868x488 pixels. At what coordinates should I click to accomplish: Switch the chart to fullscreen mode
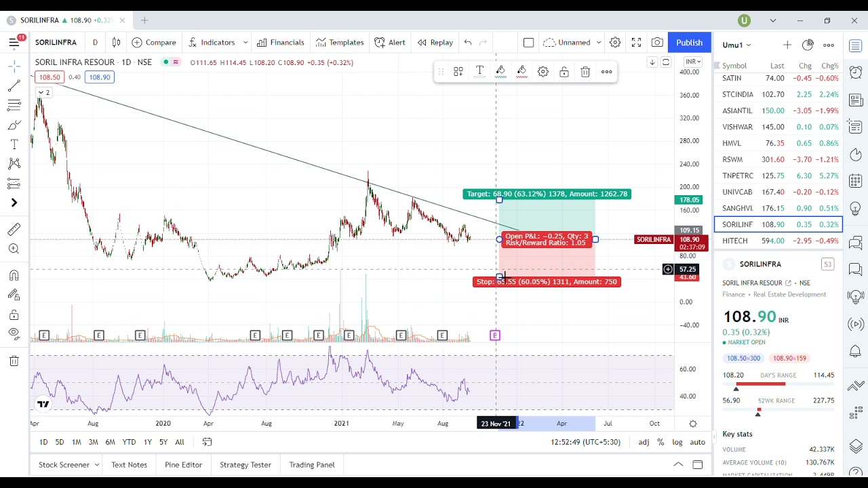pyautogui.click(x=636, y=42)
